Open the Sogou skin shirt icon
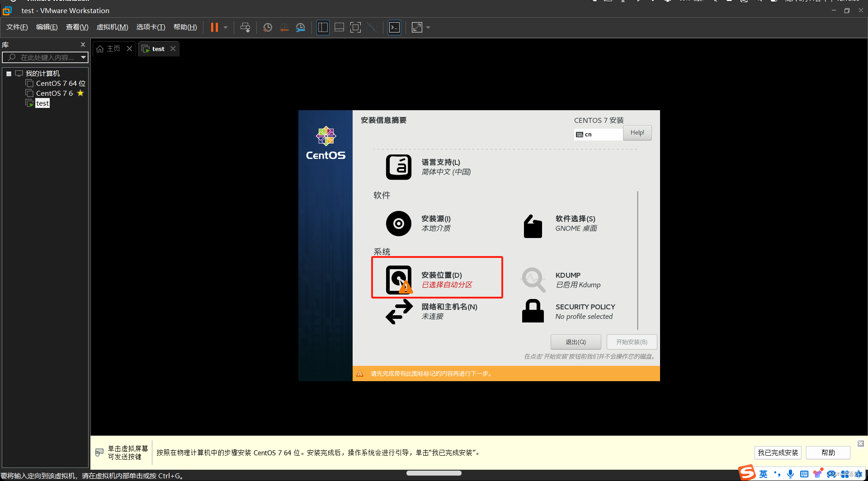 coord(817,474)
